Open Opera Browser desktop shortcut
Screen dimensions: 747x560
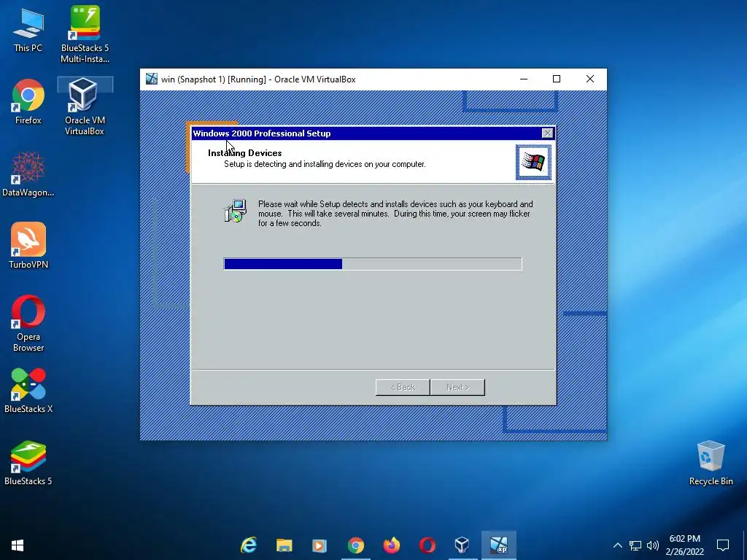[28, 324]
